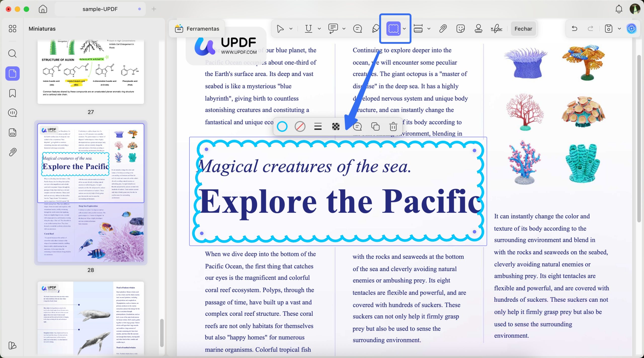The height and width of the screenshot is (358, 644).
Task: Switch to the sample-UPDF tab
Action: tap(100, 9)
